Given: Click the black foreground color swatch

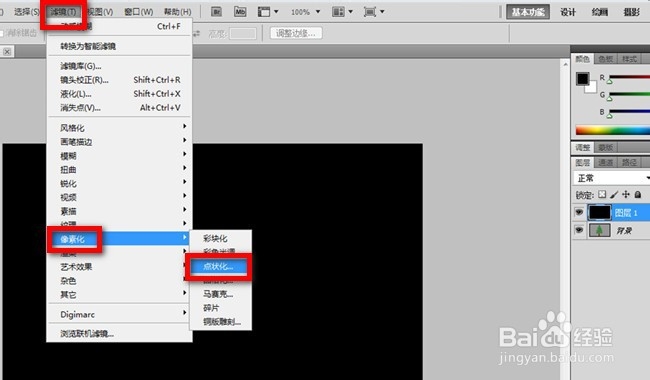Looking at the screenshot, I should tap(582, 78).
